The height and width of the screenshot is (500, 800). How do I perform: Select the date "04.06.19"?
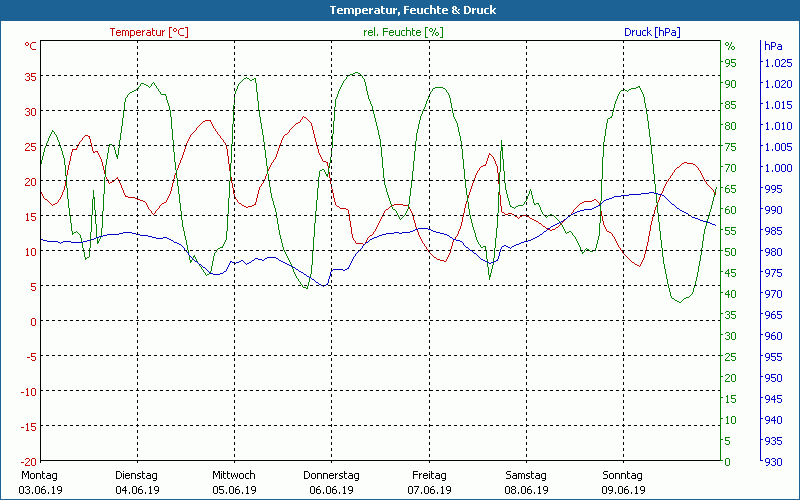pyautogui.click(x=137, y=490)
